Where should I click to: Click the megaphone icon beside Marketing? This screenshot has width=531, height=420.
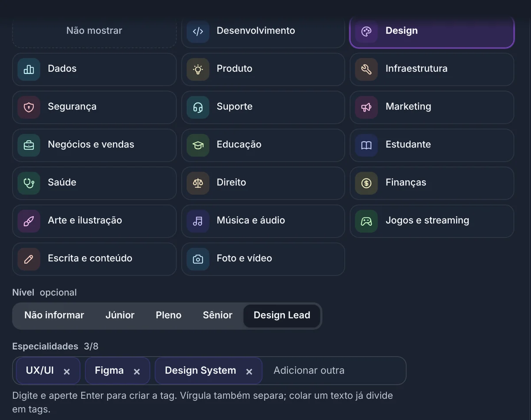[366, 107]
